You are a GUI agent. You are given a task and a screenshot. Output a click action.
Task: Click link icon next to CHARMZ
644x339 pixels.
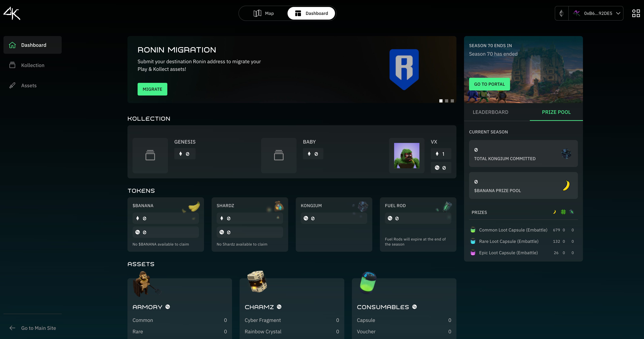[x=279, y=307]
